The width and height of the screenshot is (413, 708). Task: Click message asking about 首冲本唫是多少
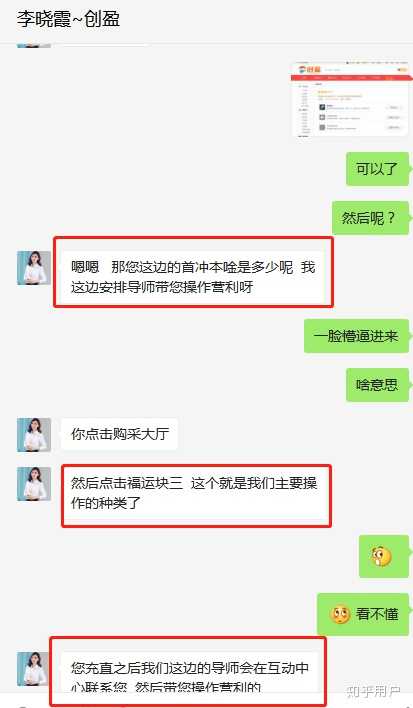tap(193, 276)
